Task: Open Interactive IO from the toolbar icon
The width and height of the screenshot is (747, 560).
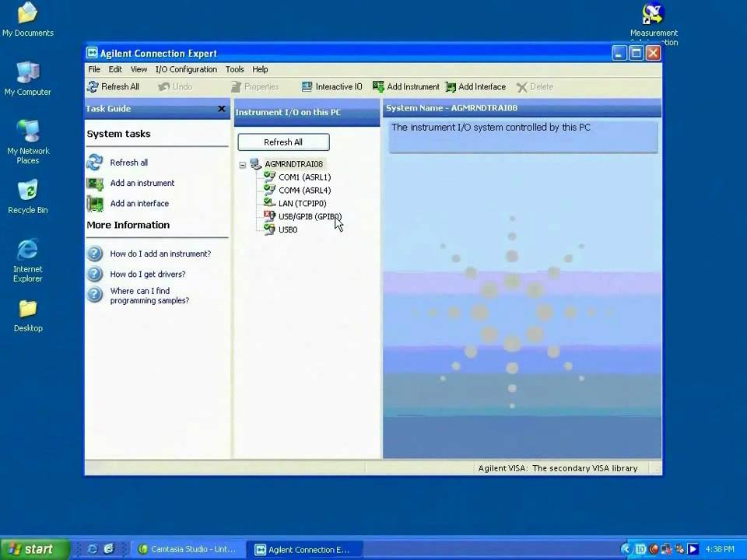Action: [307, 86]
